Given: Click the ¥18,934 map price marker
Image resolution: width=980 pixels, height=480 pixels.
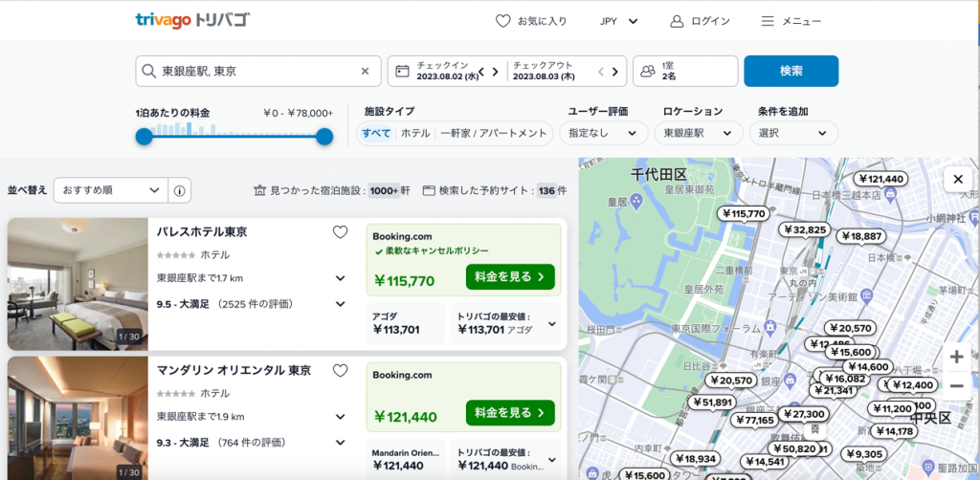Looking at the screenshot, I should pos(695,459).
